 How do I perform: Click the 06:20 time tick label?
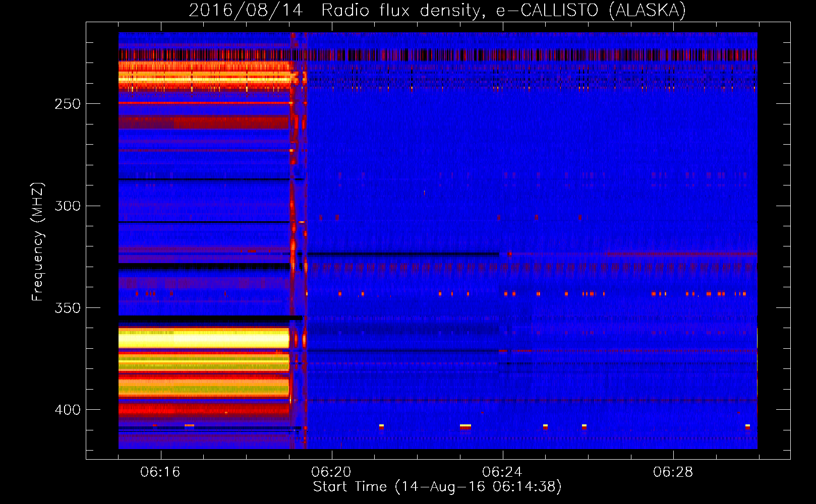331,472
